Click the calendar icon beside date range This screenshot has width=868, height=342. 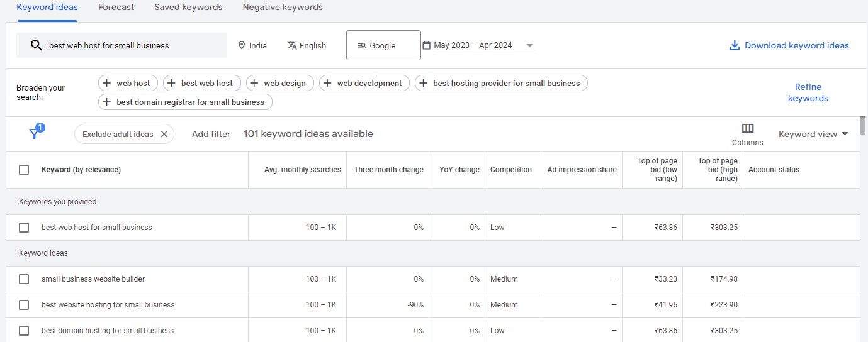point(426,45)
